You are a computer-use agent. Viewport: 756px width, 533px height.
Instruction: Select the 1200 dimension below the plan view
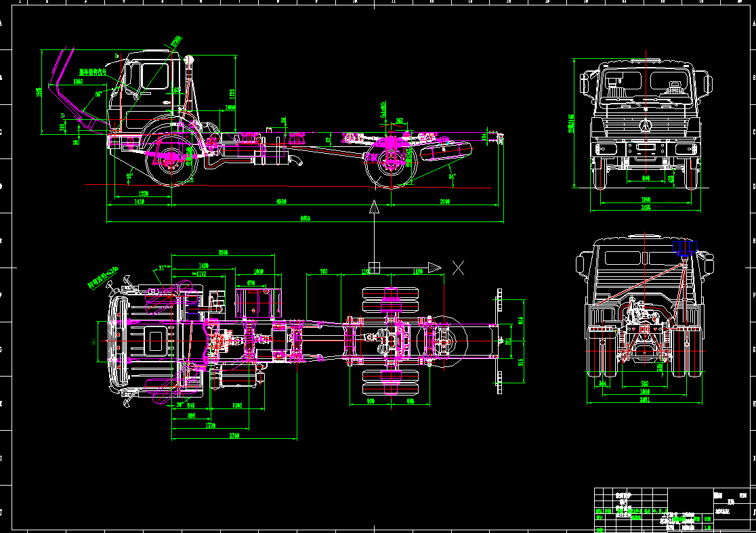click(237, 406)
